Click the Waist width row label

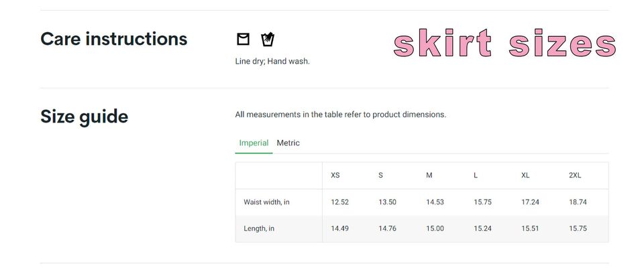[266, 202]
